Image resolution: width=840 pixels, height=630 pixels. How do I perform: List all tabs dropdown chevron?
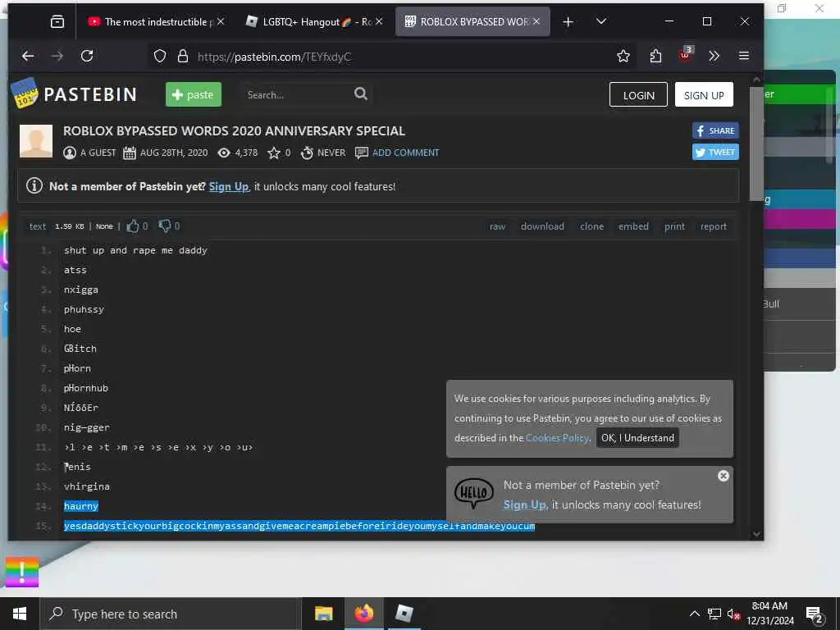point(601,21)
